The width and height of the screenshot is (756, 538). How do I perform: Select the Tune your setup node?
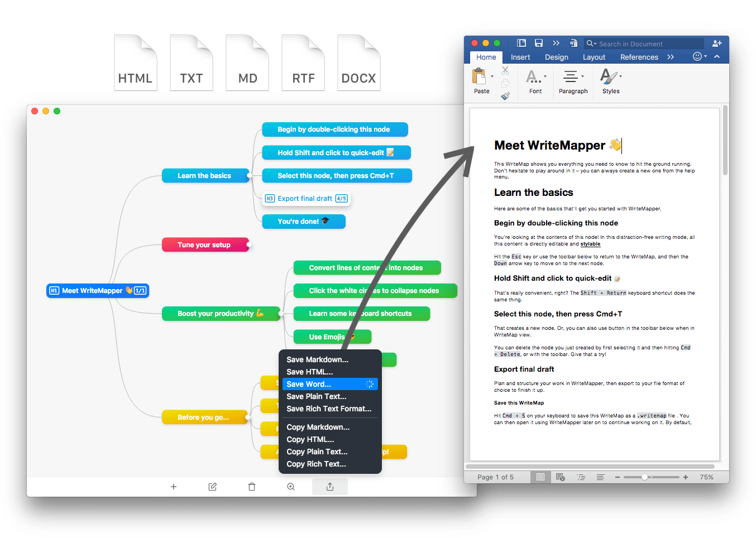pyautogui.click(x=204, y=245)
